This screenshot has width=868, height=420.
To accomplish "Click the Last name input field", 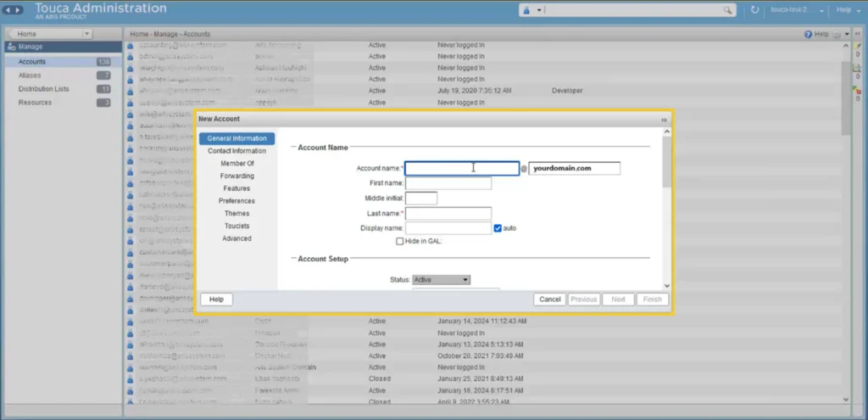I will pos(448,213).
